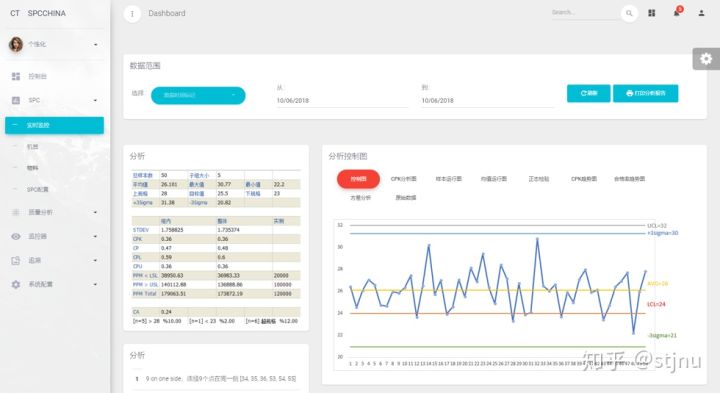Viewport: 720px width, 393px height.
Task: Click the end date input field
Action: [487, 101]
